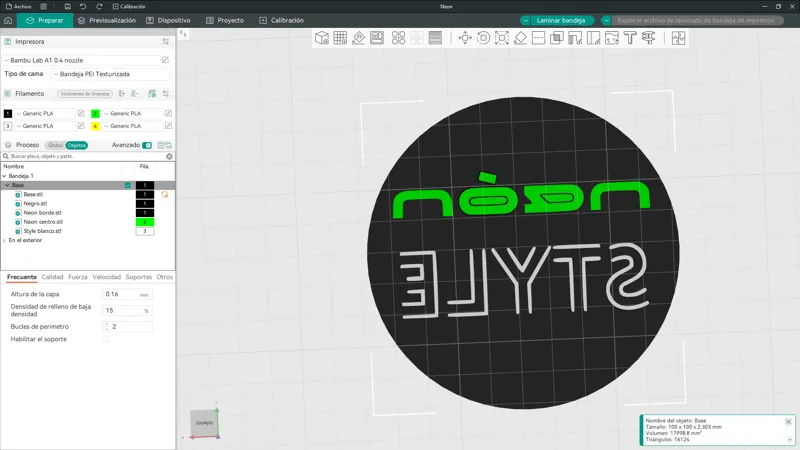Switch to the Previsualización tab
The width and height of the screenshot is (800, 450).
coord(107,20)
